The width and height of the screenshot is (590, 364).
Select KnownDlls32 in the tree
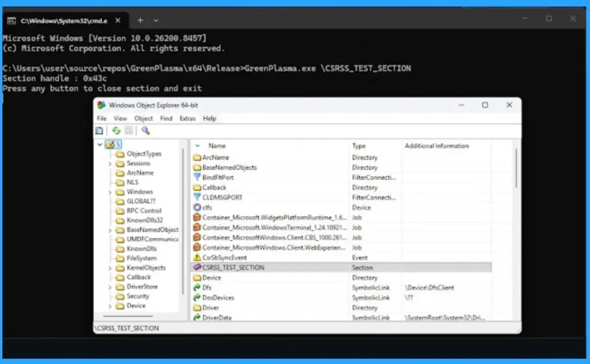(145, 221)
